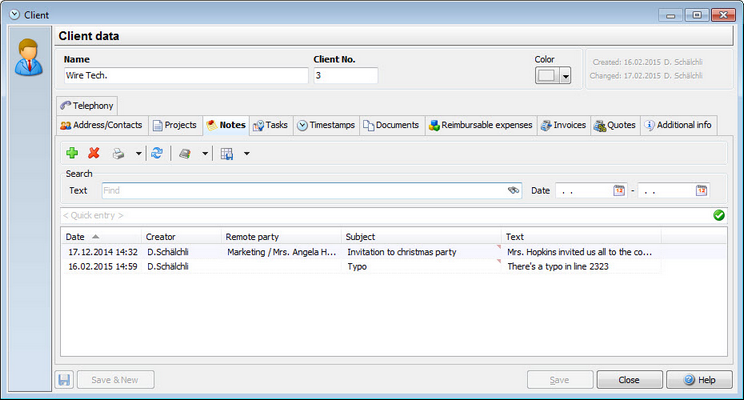Click the grid layout icon in toolbar
The width and height of the screenshot is (744, 400).
click(x=227, y=153)
